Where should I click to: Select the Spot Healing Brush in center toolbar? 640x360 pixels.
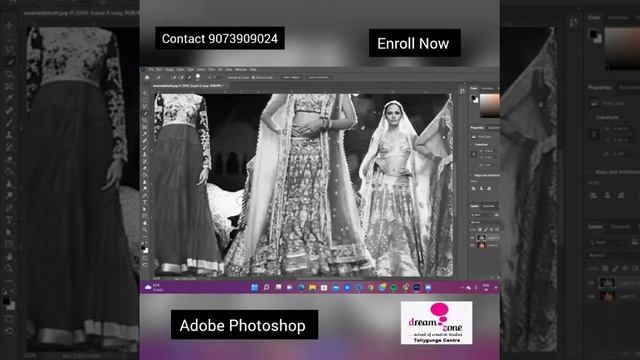pyautogui.click(x=144, y=140)
